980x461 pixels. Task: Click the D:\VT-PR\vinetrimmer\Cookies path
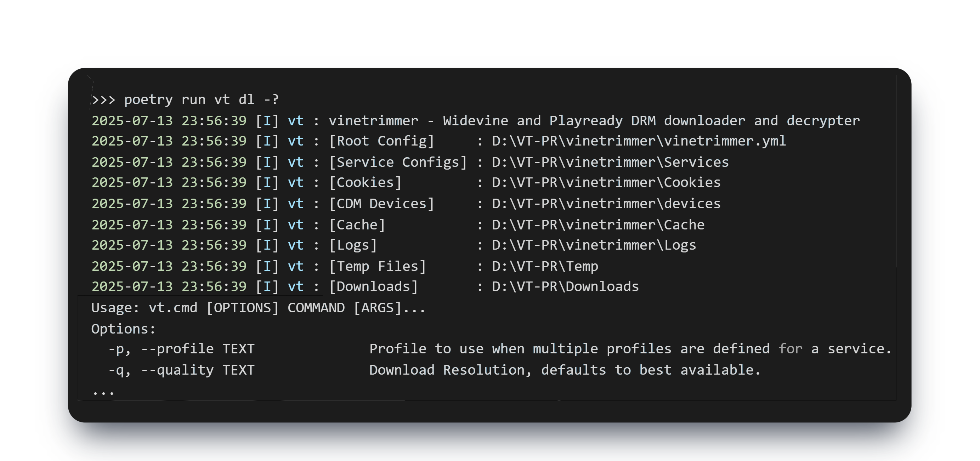(606, 183)
